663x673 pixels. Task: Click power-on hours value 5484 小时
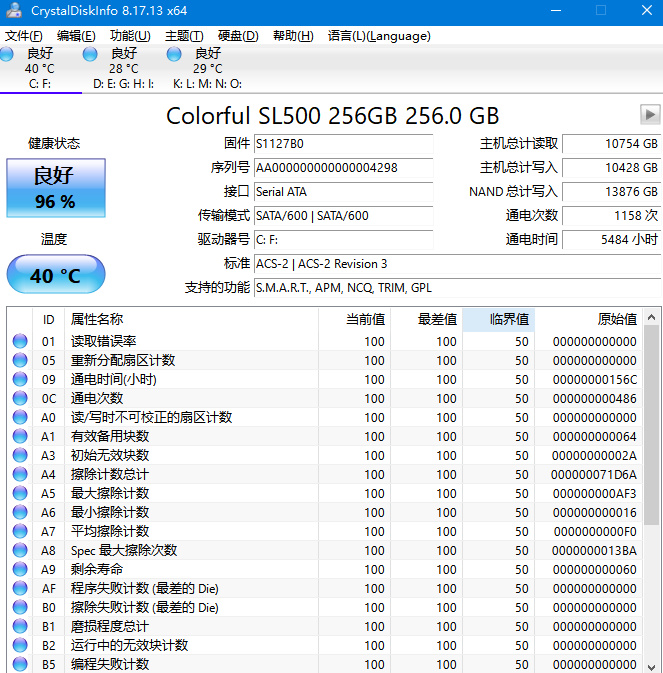(x=612, y=240)
